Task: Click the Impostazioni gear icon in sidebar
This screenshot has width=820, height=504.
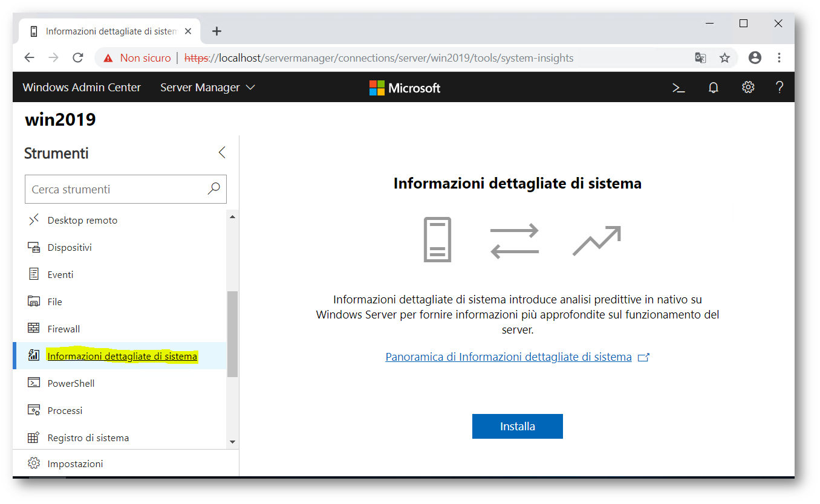Action: (x=34, y=464)
